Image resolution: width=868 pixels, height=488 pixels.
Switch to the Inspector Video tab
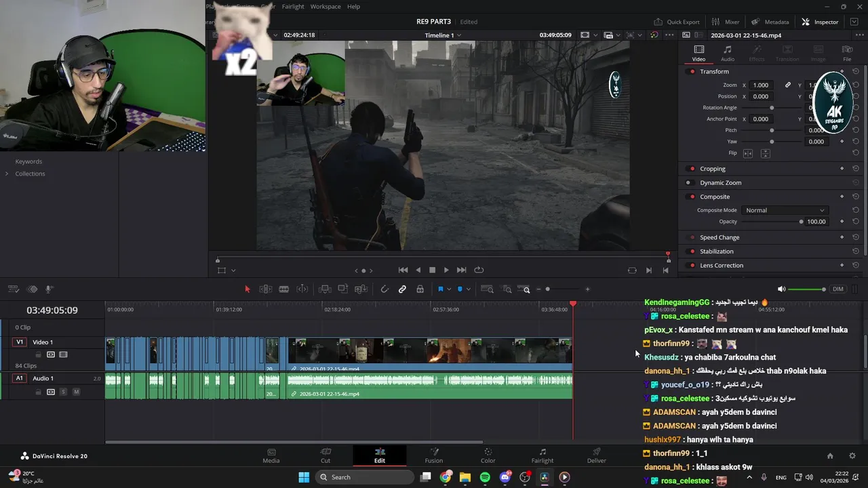pyautogui.click(x=698, y=54)
